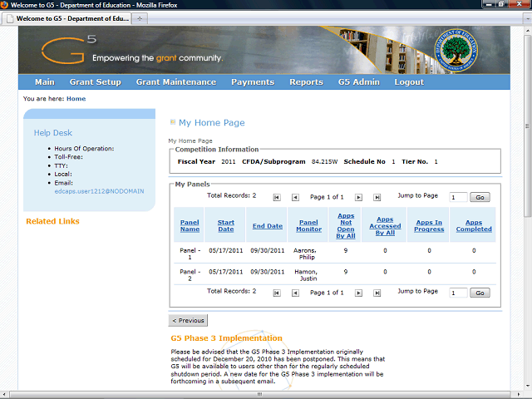
Task: Go to first page using bottom pagination icon
Action: (277, 293)
